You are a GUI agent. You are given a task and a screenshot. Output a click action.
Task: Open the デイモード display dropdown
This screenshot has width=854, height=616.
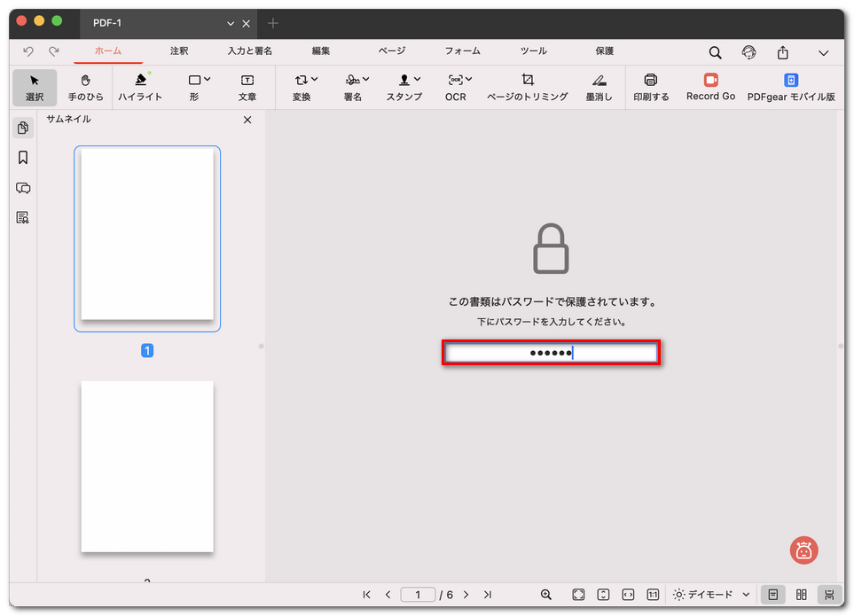(709, 595)
